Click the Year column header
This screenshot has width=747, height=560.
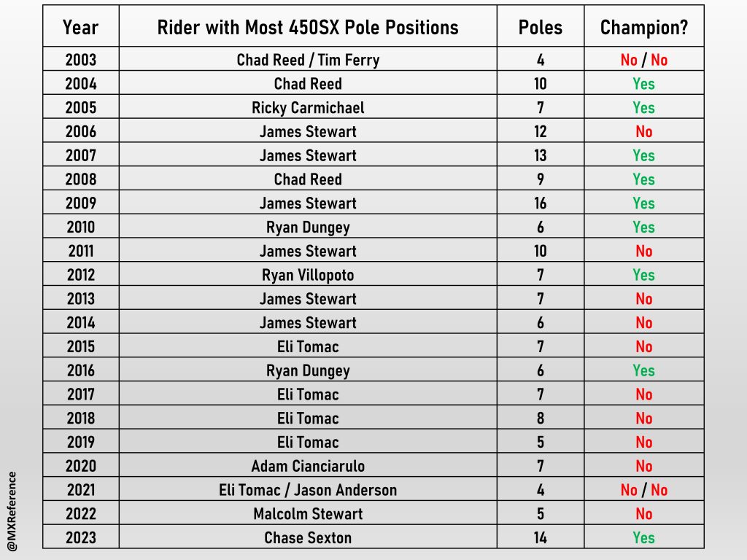coord(80,28)
